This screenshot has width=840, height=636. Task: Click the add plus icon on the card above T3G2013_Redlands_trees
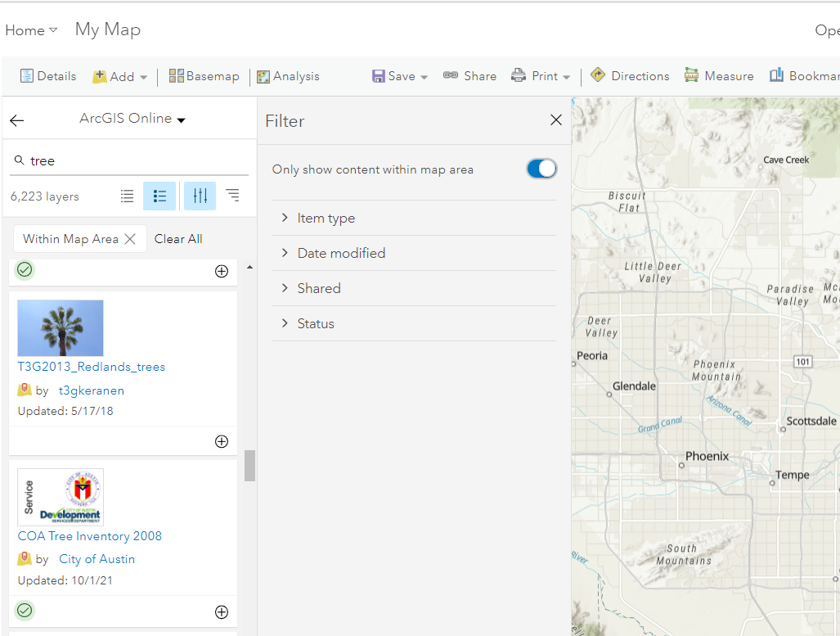[222, 272]
